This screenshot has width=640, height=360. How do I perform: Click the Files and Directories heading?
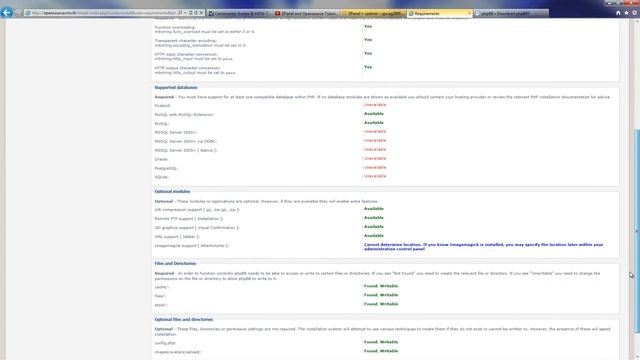coord(175,264)
